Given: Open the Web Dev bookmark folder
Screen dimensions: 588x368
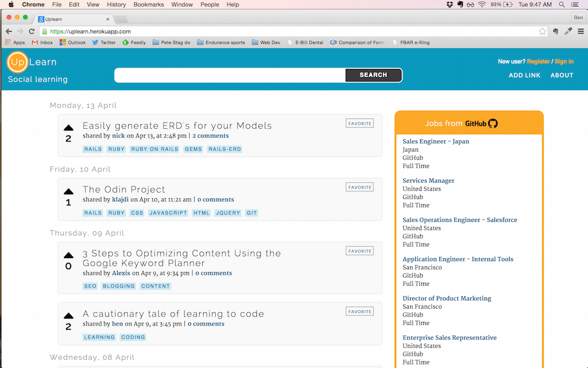Looking at the screenshot, I should click(x=266, y=43).
